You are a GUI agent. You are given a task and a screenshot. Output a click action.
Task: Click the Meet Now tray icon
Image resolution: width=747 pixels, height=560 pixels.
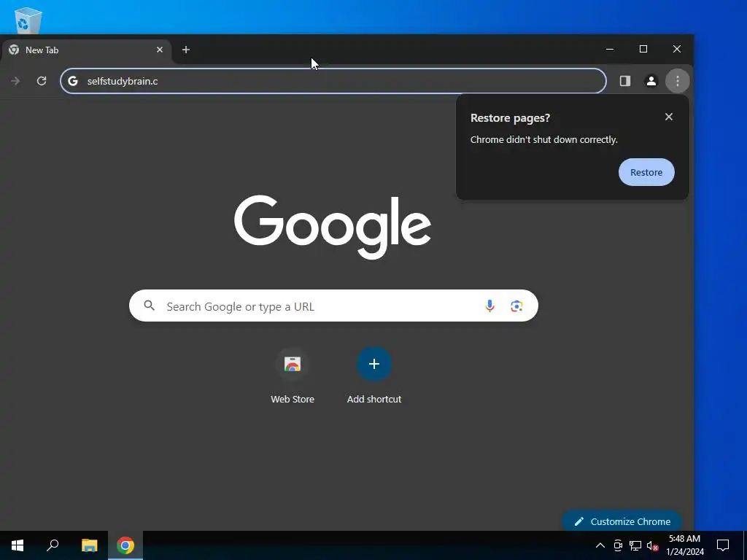pyautogui.click(x=618, y=545)
